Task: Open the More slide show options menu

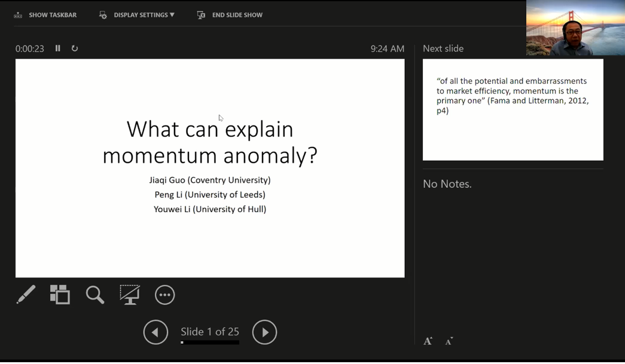Action: 164,295
